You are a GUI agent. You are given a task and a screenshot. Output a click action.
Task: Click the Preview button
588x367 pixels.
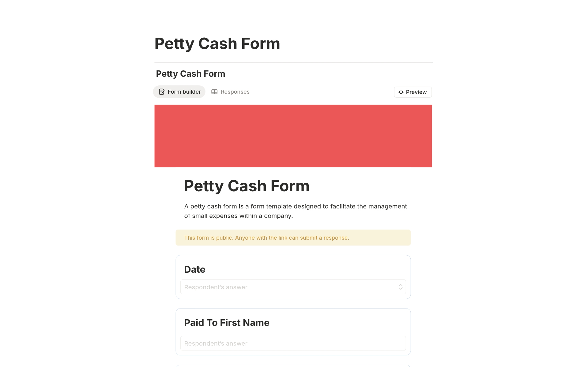(413, 92)
